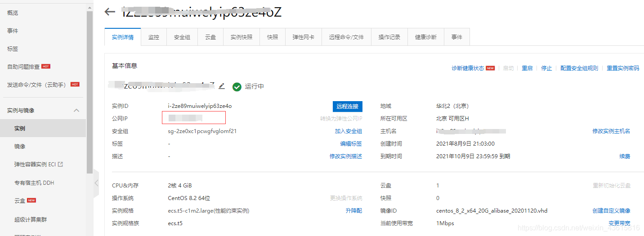
Task: Click 创建自定义镜像 link
Action: pyautogui.click(x=611, y=210)
